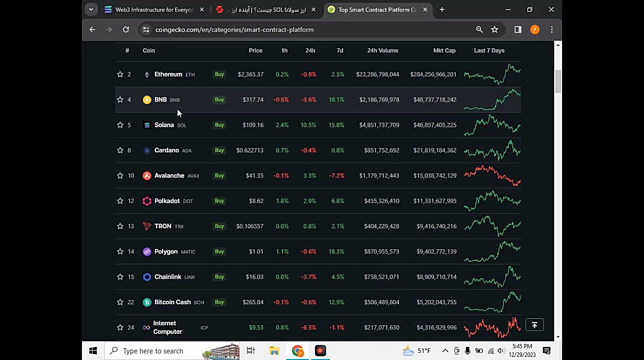The height and width of the screenshot is (360, 644).
Task: Close the Top Smart Contract Platform tab
Action: (x=425, y=10)
